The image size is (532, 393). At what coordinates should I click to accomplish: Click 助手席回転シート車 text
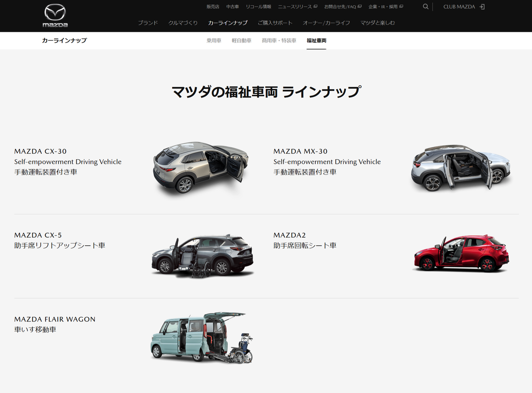point(305,245)
